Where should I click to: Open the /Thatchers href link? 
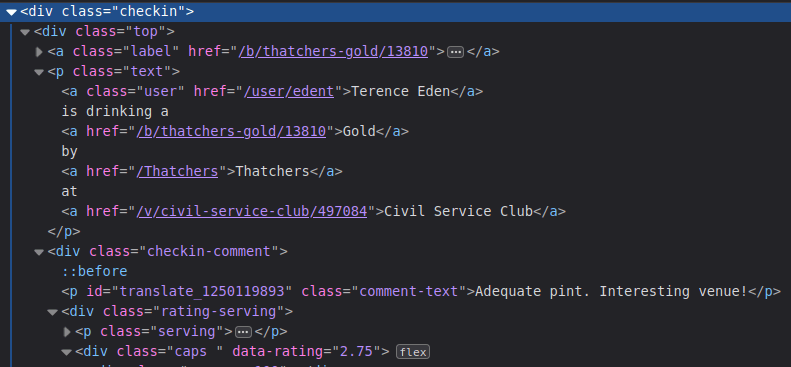178,171
